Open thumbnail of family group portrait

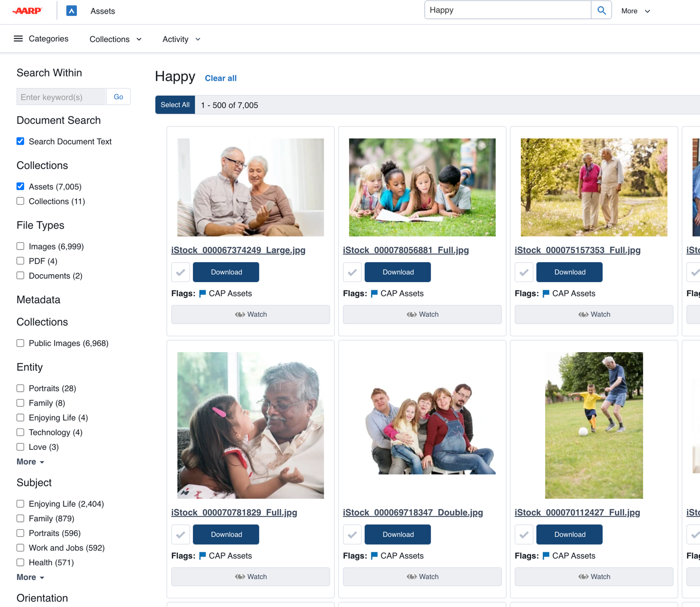tap(422, 426)
